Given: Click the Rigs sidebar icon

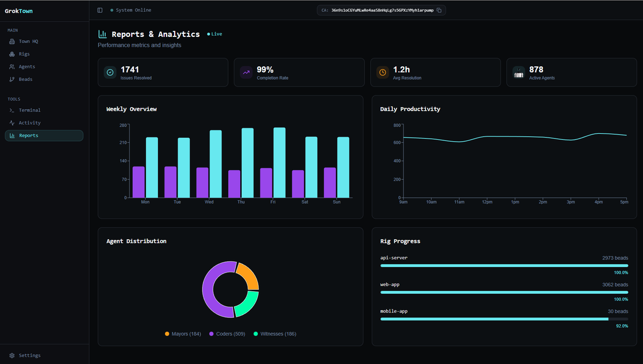Looking at the screenshot, I should (x=12, y=54).
